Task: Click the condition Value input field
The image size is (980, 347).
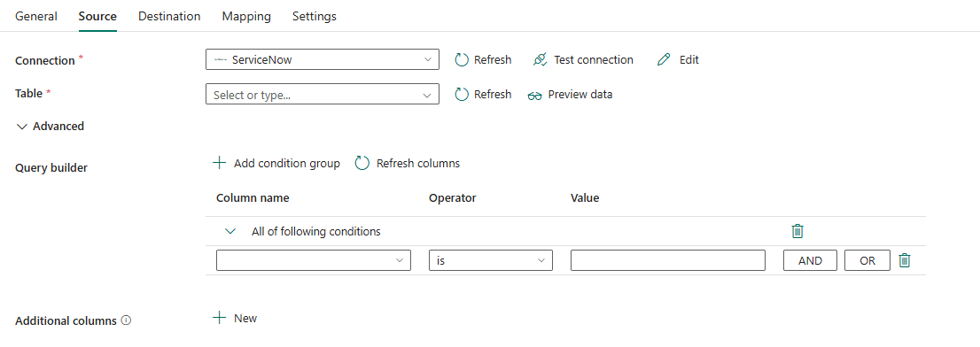Action: (x=667, y=260)
